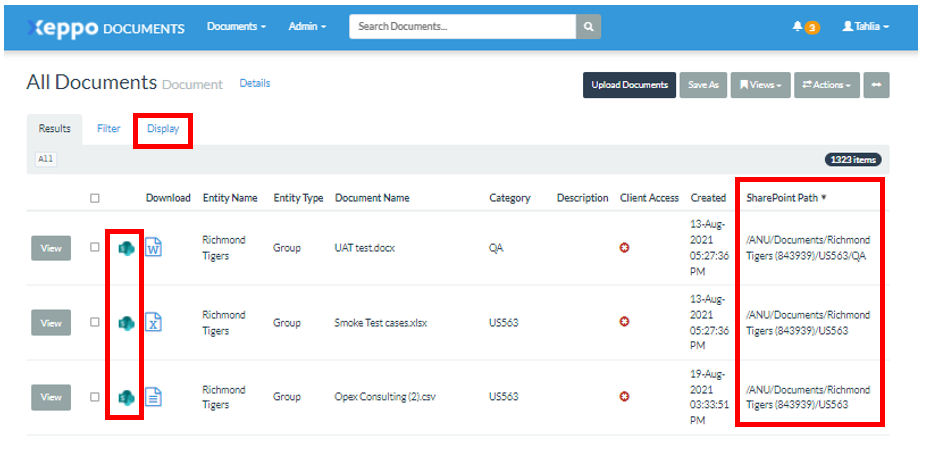Screen dimensions: 925x455
Task: Open the Documents dropdown menu
Action: [236, 27]
